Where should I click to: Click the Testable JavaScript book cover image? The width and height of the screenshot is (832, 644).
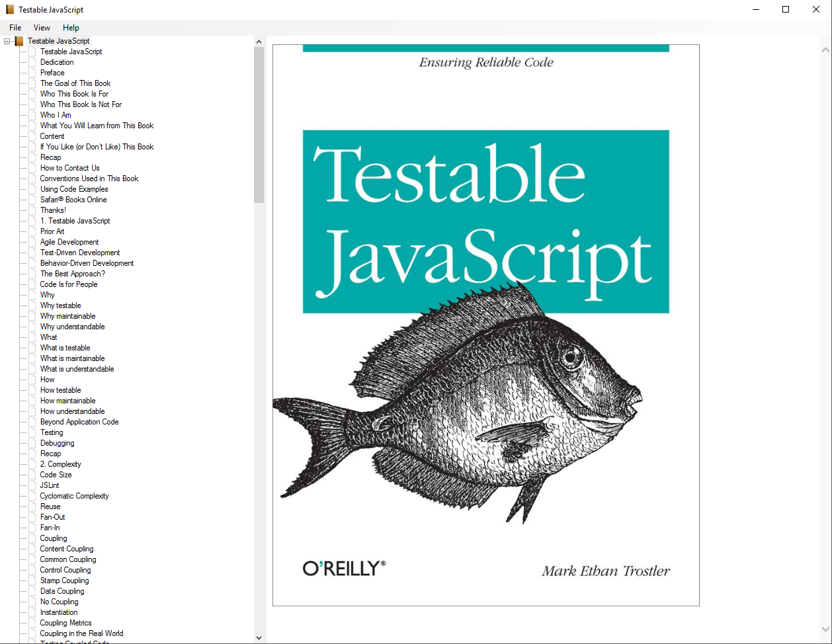point(485,325)
